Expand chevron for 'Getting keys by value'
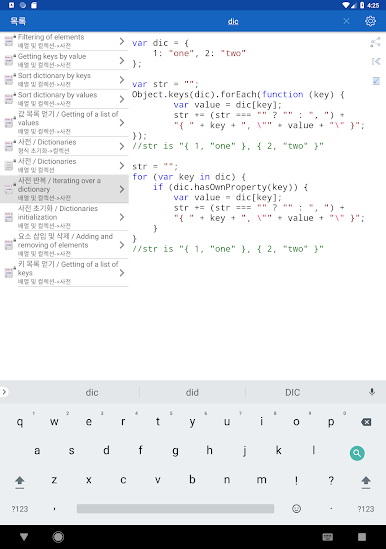Screen dimensions: 386x549 coord(122,61)
